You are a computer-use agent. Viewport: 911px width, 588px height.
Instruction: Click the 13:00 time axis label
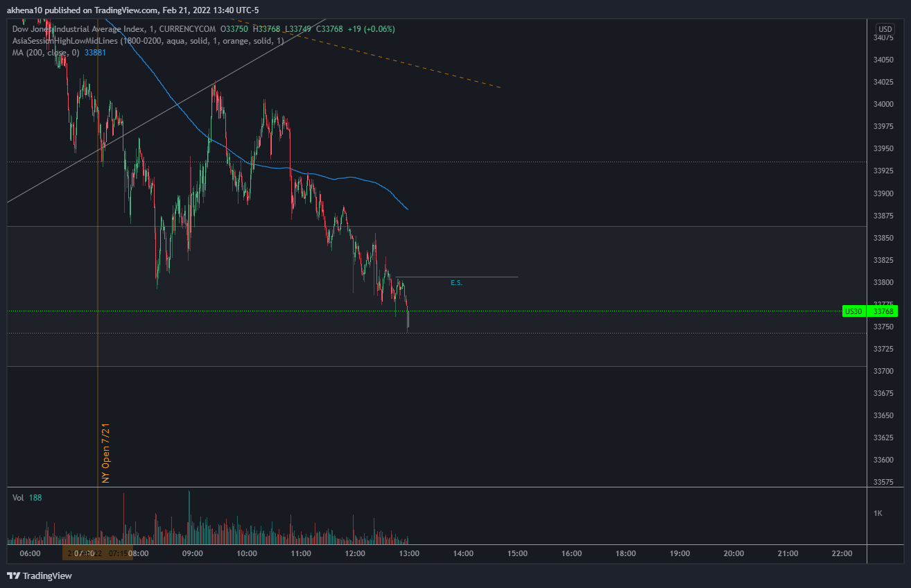click(408, 553)
